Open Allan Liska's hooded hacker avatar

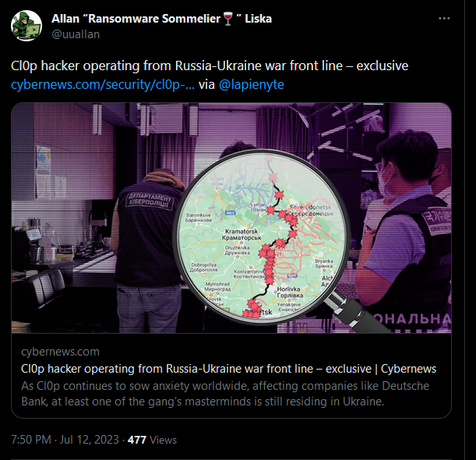(x=26, y=26)
